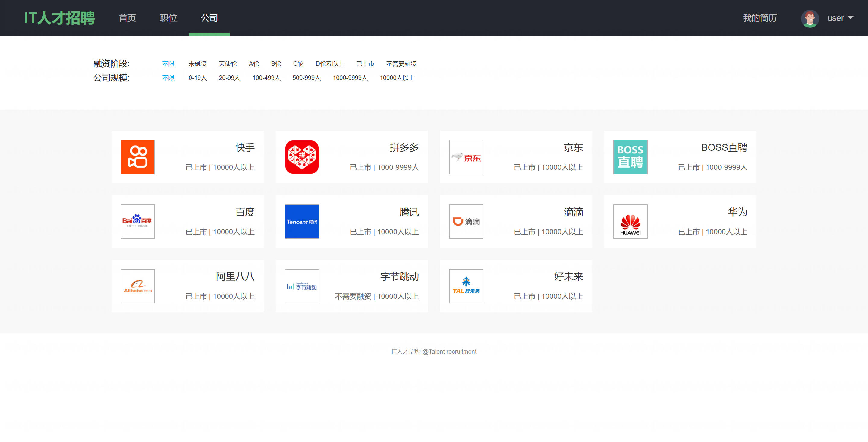
Task: Filter company size by 500-999人
Action: 307,78
